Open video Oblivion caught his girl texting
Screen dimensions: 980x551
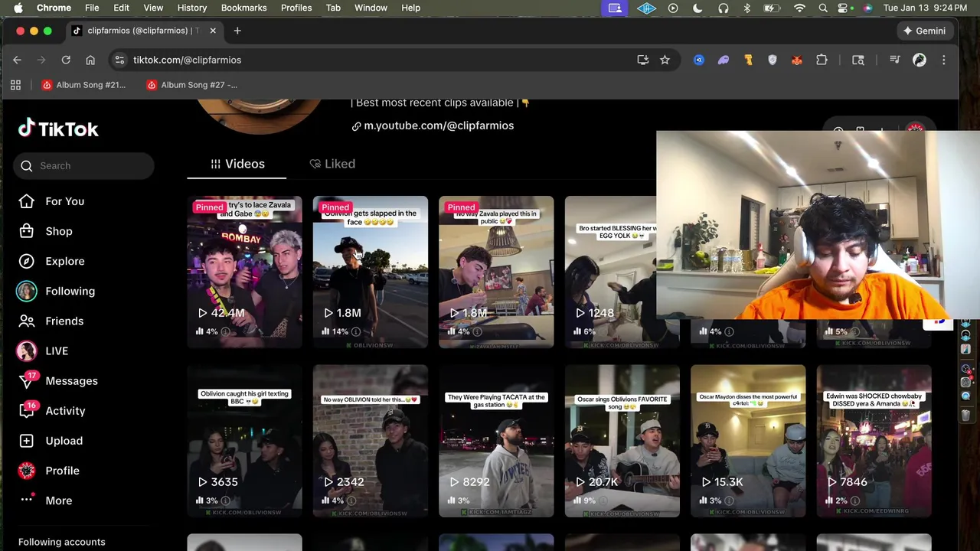tap(245, 441)
